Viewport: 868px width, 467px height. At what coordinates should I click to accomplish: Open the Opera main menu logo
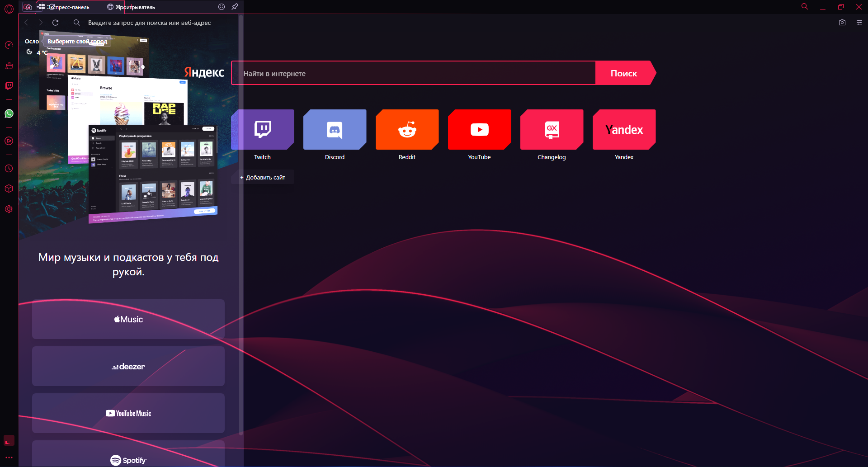click(x=9, y=9)
